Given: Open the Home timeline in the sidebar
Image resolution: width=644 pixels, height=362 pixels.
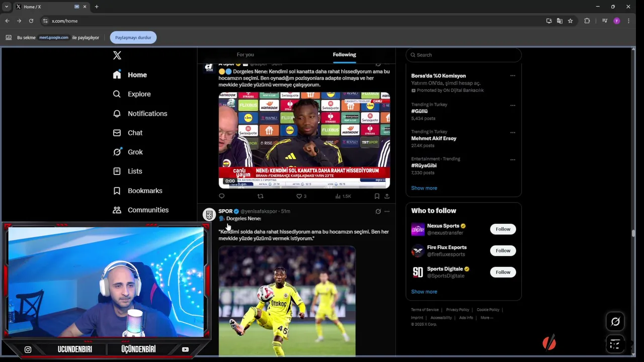Looking at the screenshot, I should tap(130, 75).
